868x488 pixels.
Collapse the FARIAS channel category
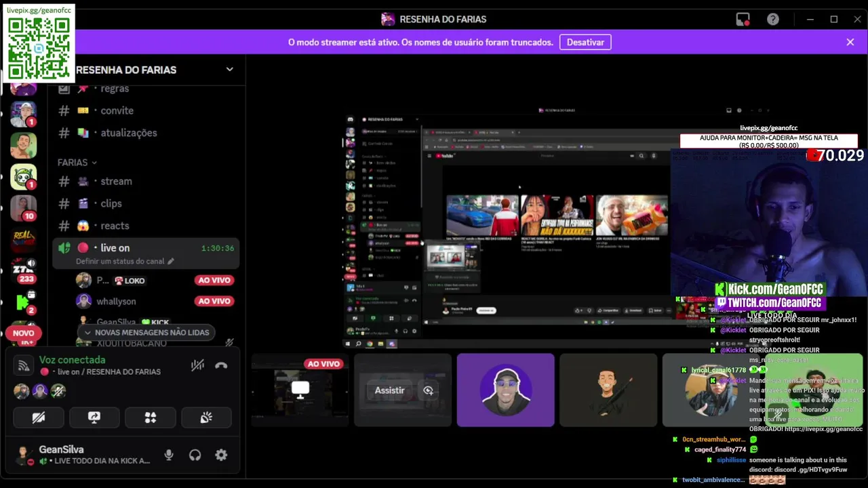click(77, 163)
